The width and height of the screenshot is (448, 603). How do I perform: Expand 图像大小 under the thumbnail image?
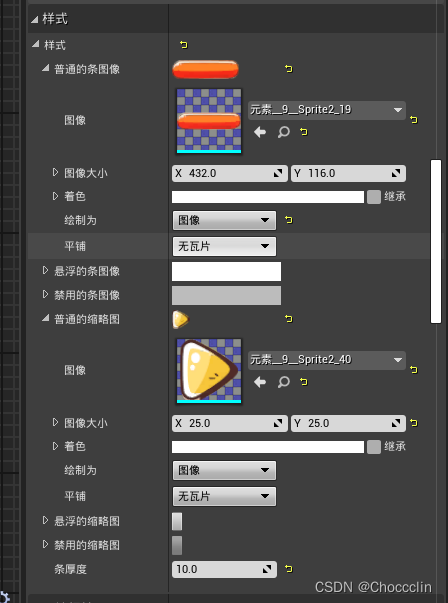click(55, 422)
